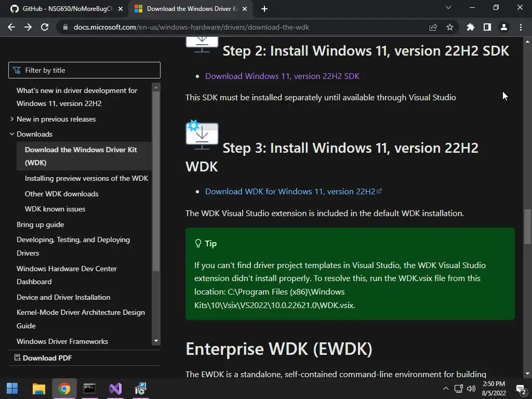Open the volume tray icon
Image resolution: width=532 pixels, height=399 pixels.
[471, 389]
